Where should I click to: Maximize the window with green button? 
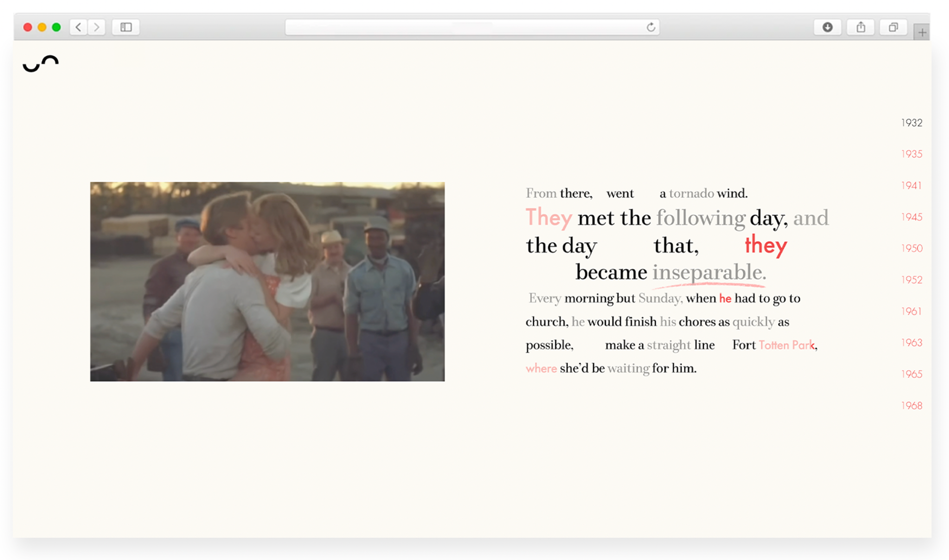click(56, 27)
